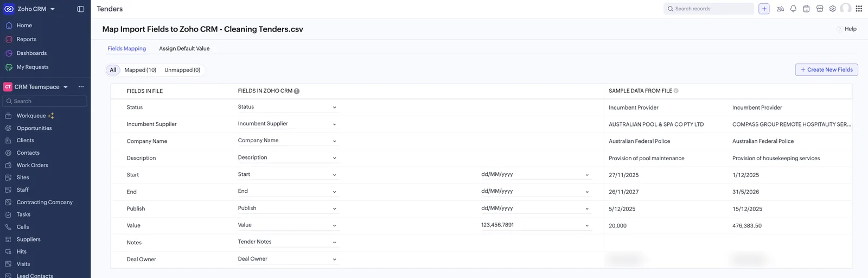Click the 476,383.50 sample value
Viewport: 868px width, 278px height.
pyautogui.click(x=746, y=226)
